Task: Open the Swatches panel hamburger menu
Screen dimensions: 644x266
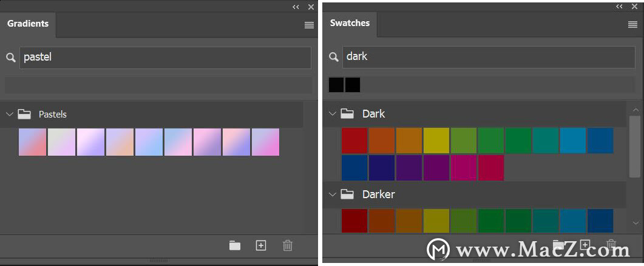Action: (x=632, y=25)
